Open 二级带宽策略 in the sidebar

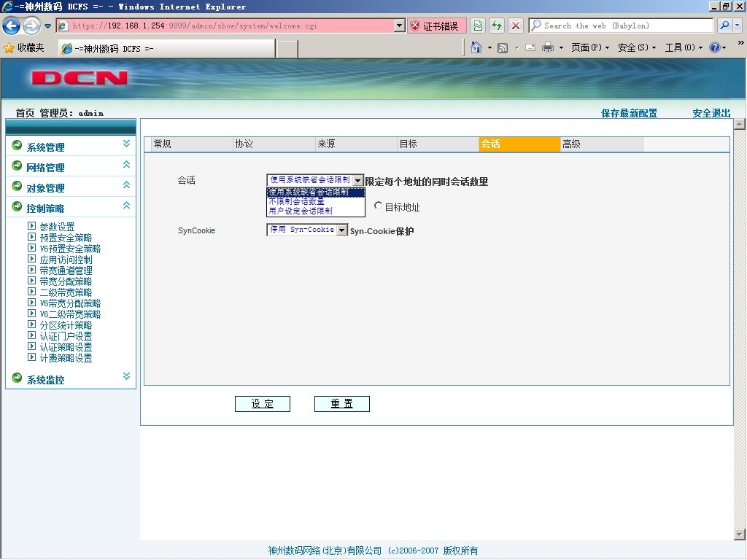point(66,292)
